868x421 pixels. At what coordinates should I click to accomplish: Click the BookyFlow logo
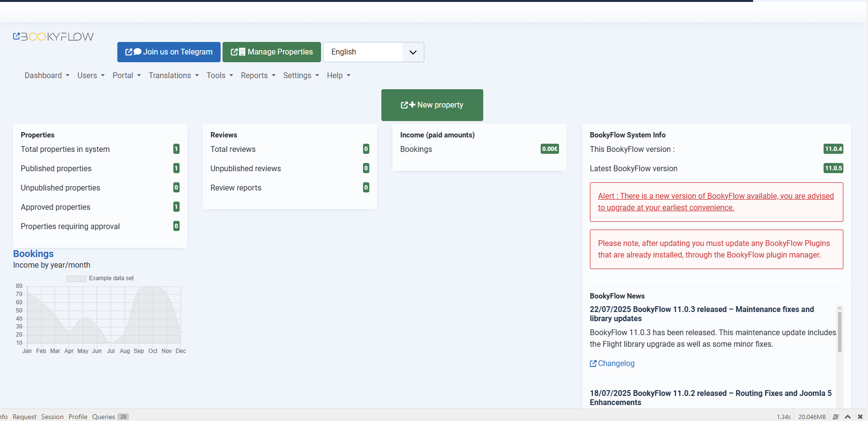pyautogui.click(x=54, y=37)
